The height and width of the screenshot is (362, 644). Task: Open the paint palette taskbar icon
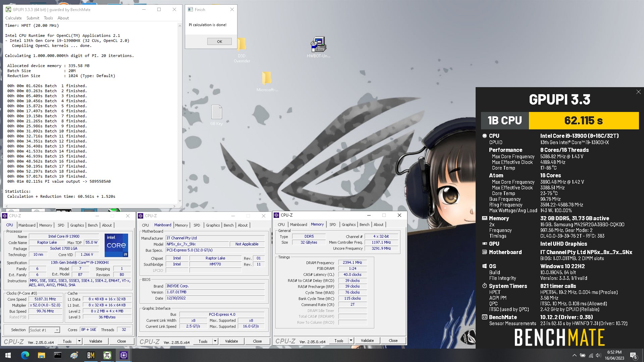point(74,355)
